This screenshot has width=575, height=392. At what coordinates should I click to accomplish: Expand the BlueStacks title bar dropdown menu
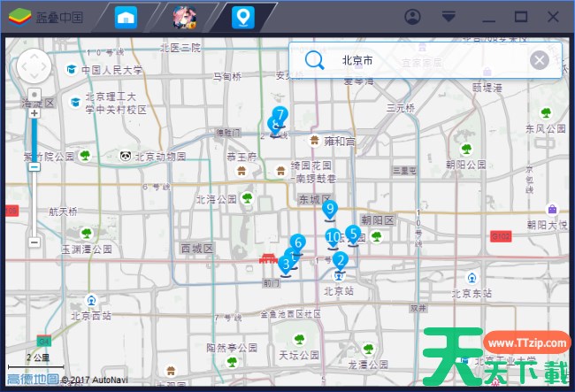pos(448,17)
